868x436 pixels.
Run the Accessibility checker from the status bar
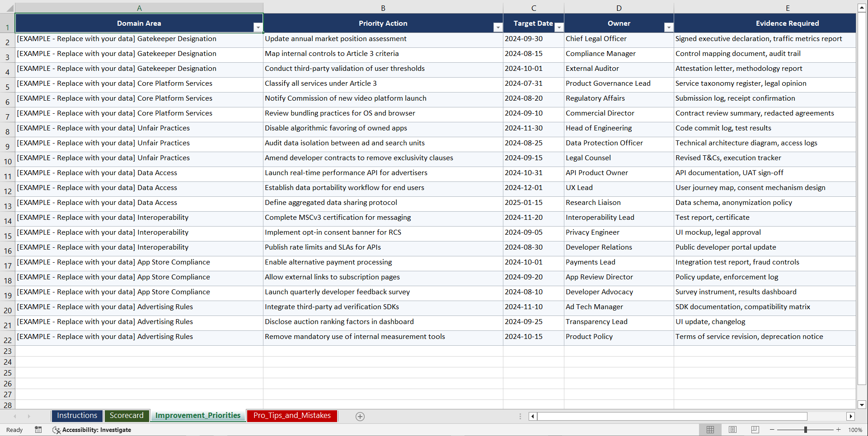tap(92, 430)
